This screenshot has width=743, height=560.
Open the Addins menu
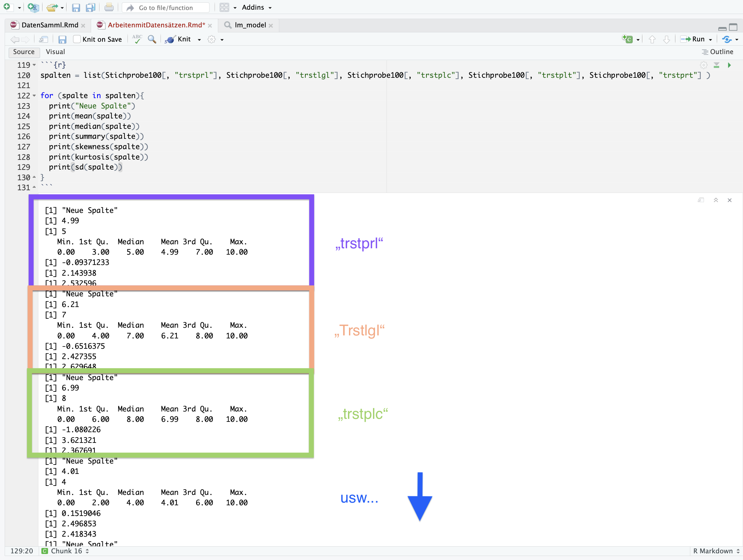tap(256, 7)
